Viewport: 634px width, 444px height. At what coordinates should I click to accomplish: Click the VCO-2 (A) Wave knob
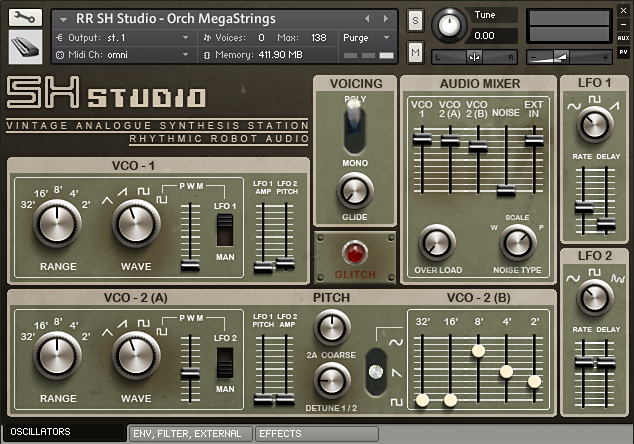pyautogui.click(x=136, y=356)
